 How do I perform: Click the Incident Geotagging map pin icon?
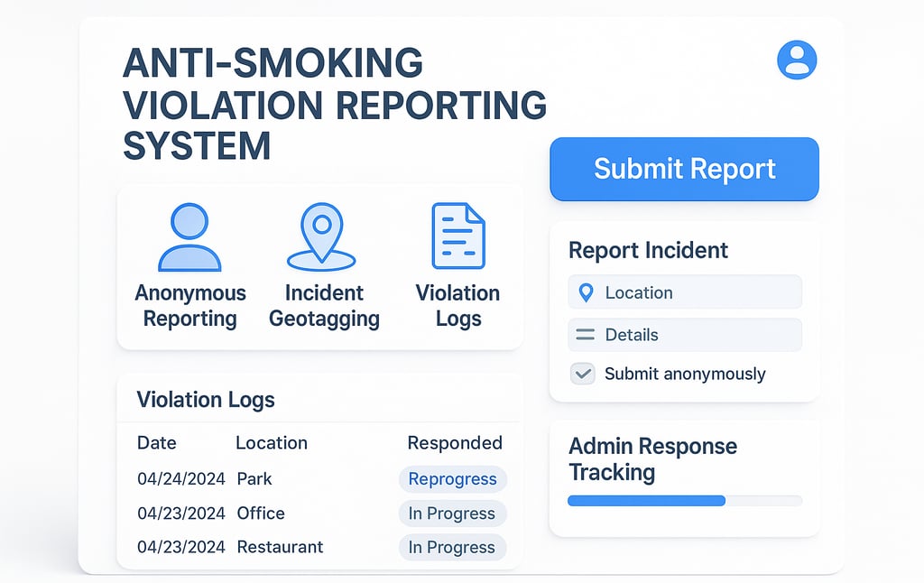click(323, 236)
